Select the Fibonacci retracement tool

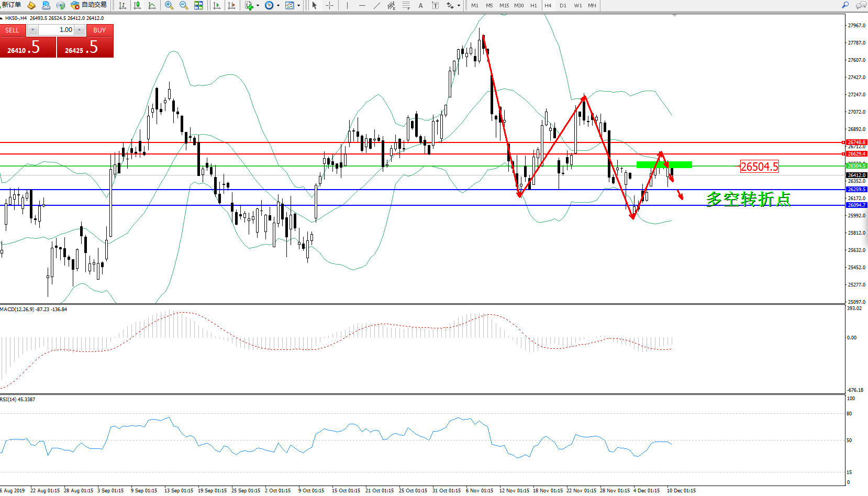pyautogui.click(x=406, y=5)
